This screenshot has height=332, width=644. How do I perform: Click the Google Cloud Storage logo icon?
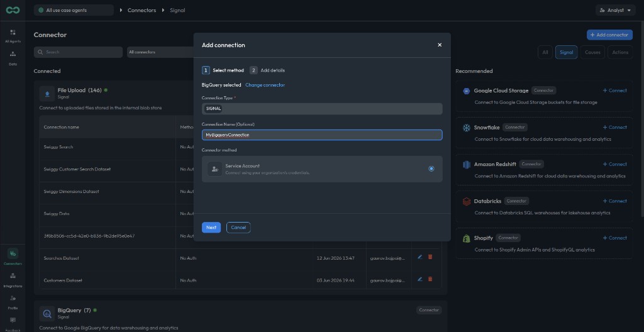coord(466,91)
